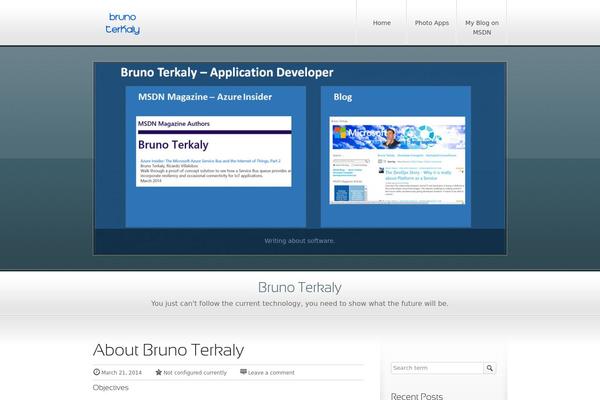Click the comment bubble icon
Image resolution: width=600 pixels, height=400 pixels.
(243, 372)
